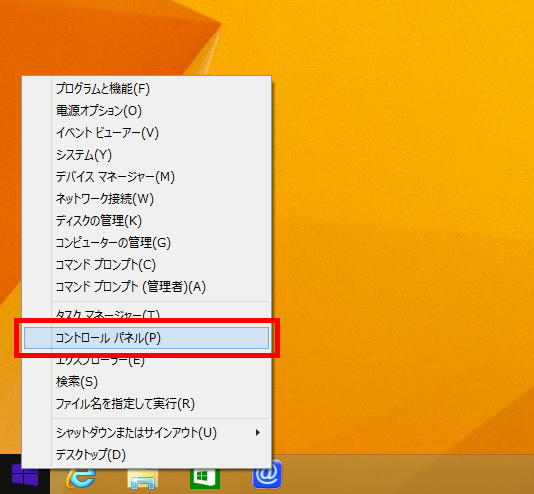The image size is (534, 494).
Task: Open プログラムと機能(F) menu entry
Action: click(146, 89)
